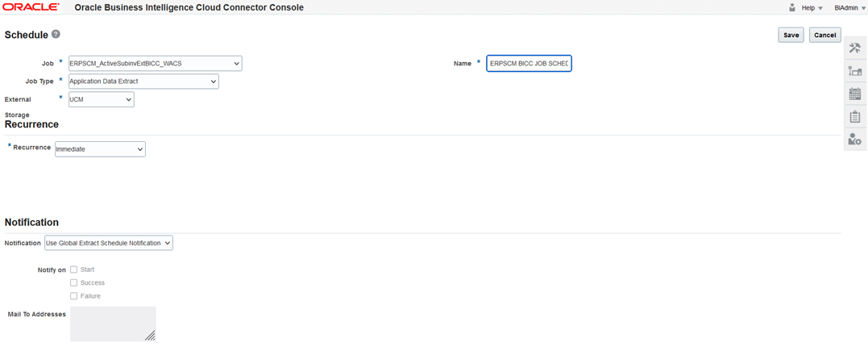
Task: Open the clipboard review sidebar icon
Action: coord(854,117)
